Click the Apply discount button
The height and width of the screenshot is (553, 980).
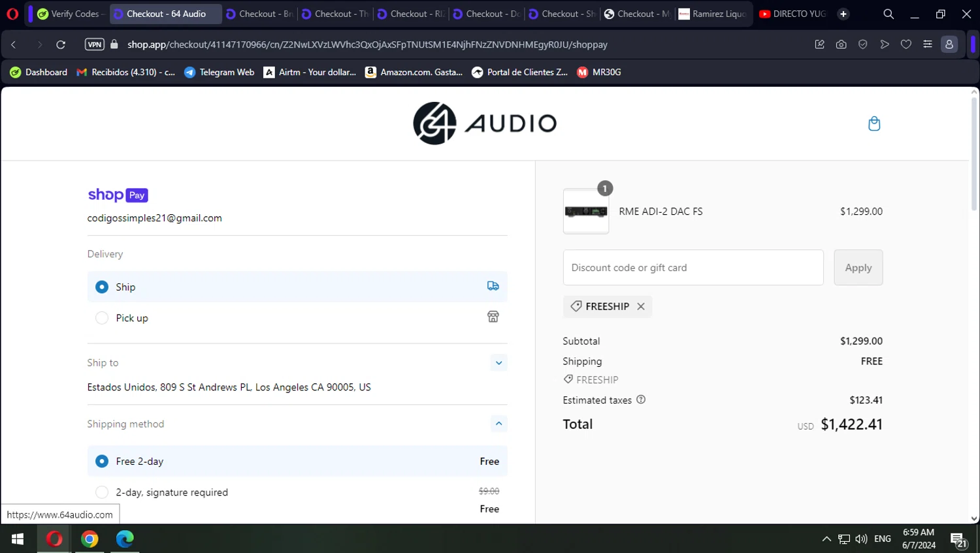tap(858, 268)
